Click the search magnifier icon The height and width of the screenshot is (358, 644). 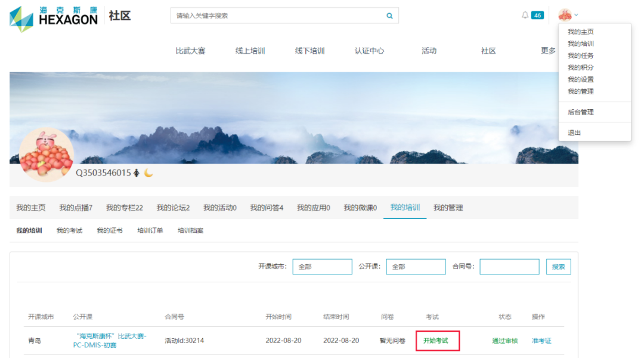(389, 16)
